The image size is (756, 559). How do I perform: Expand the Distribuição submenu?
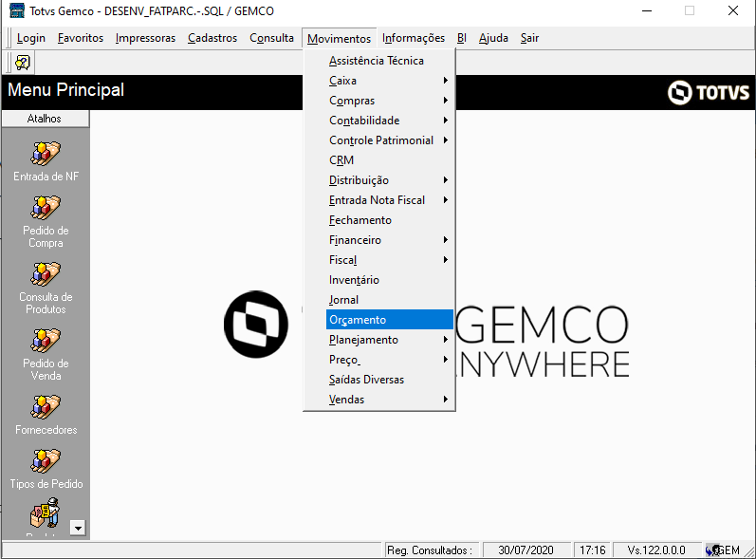coord(379,180)
